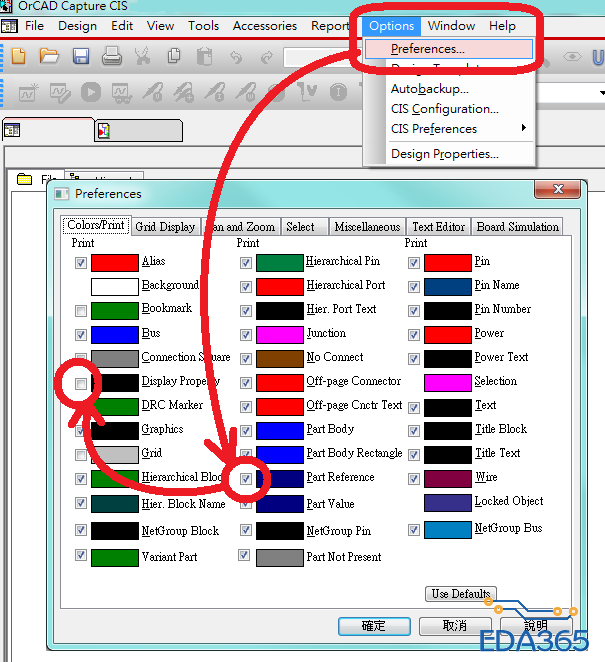
Task: Click the View simulation results icon
Action: 122,92
